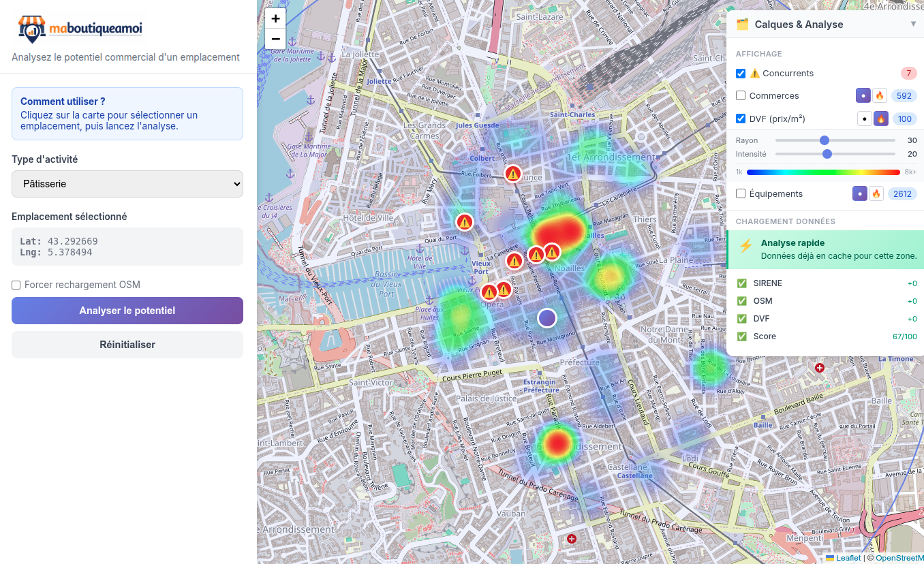Adjust the Rayon slider handle
The height and width of the screenshot is (564, 924).
pos(825,140)
